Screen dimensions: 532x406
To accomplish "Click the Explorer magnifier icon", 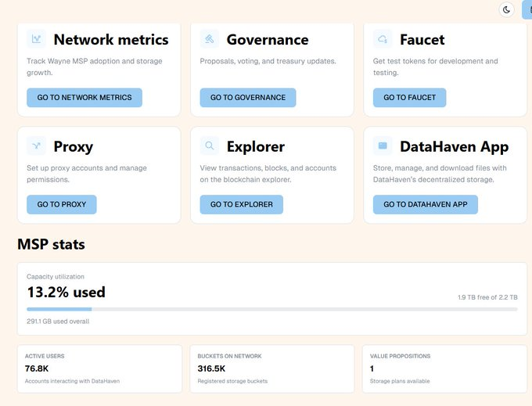I will (210, 146).
